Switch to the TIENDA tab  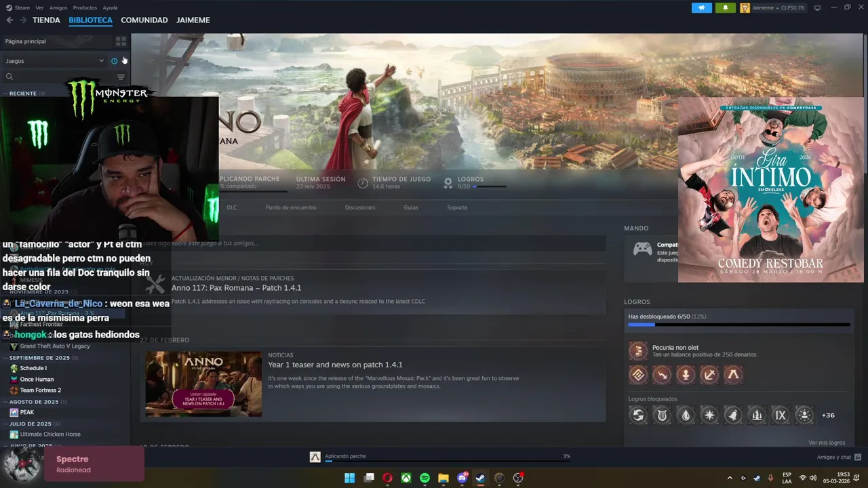(x=46, y=20)
